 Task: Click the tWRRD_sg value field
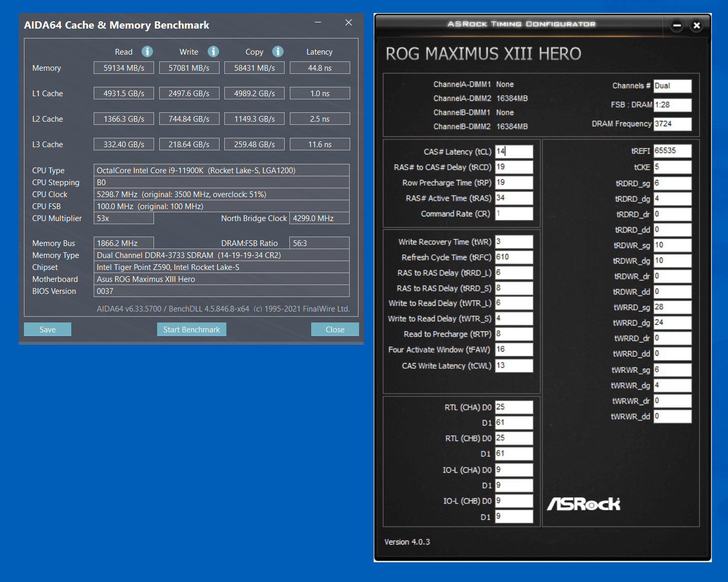coord(672,307)
